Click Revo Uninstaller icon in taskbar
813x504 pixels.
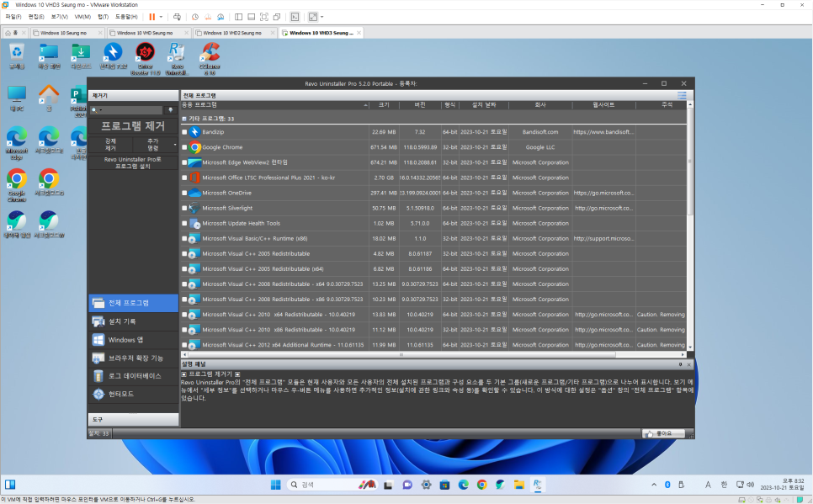538,485
